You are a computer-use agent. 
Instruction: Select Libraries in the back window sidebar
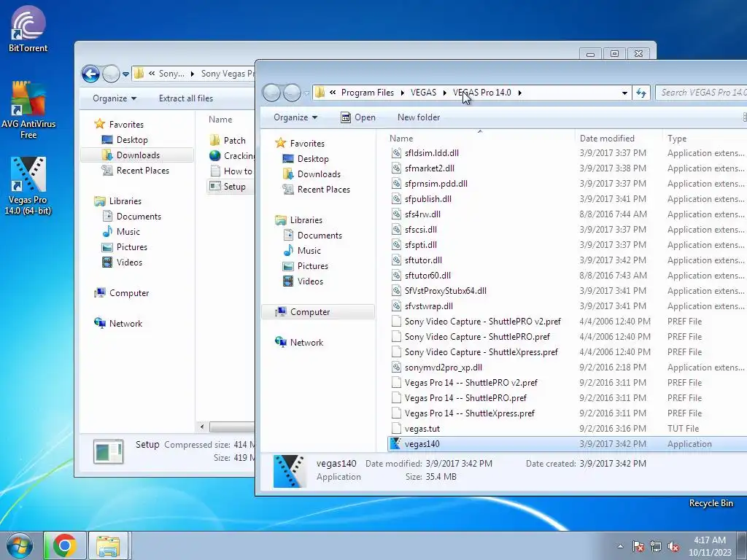[x=125, y=201]
